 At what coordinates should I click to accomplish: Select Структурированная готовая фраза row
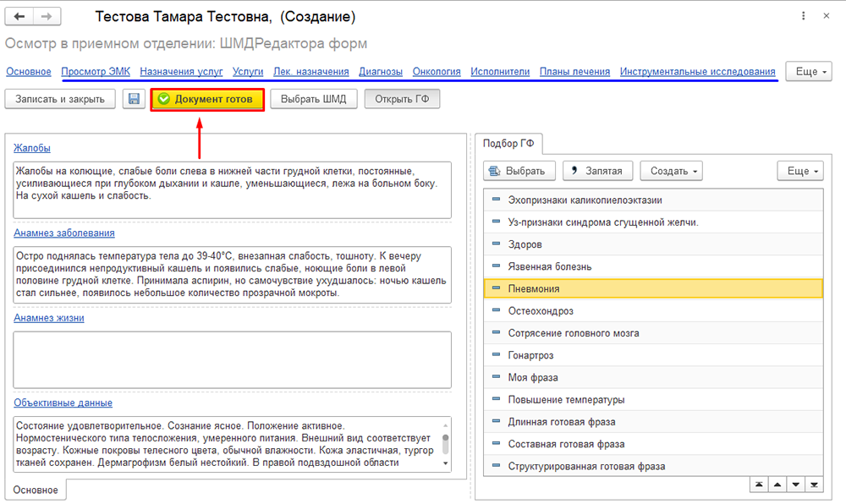[x=653, y=466]
